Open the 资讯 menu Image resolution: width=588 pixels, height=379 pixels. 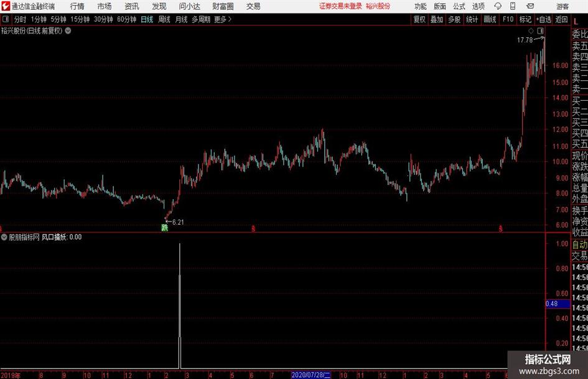point(132,6)
